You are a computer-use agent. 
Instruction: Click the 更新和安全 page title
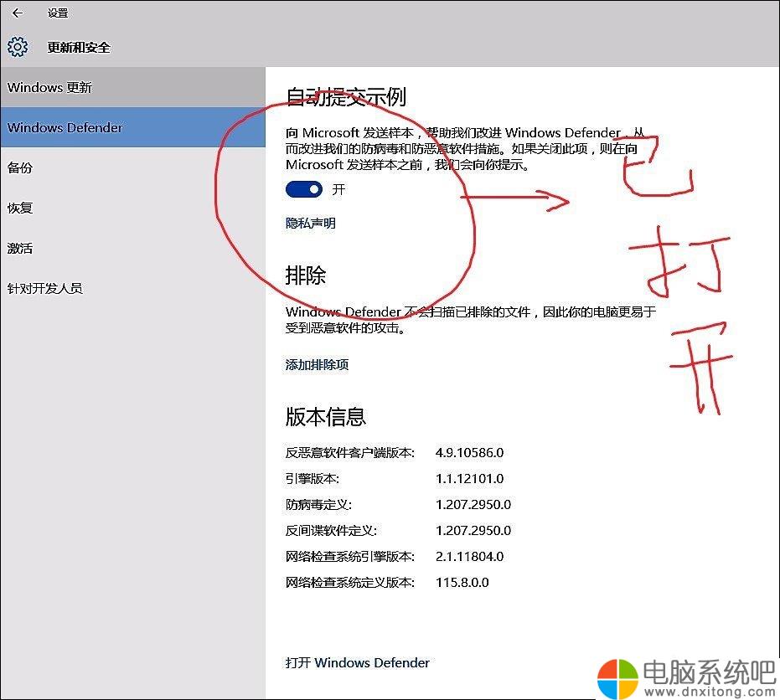pos(79,47)
